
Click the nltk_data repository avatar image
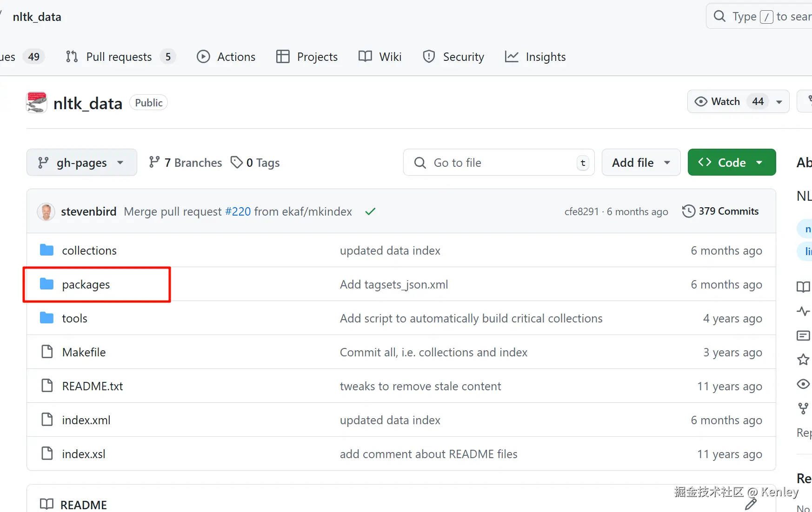[37, 103]
